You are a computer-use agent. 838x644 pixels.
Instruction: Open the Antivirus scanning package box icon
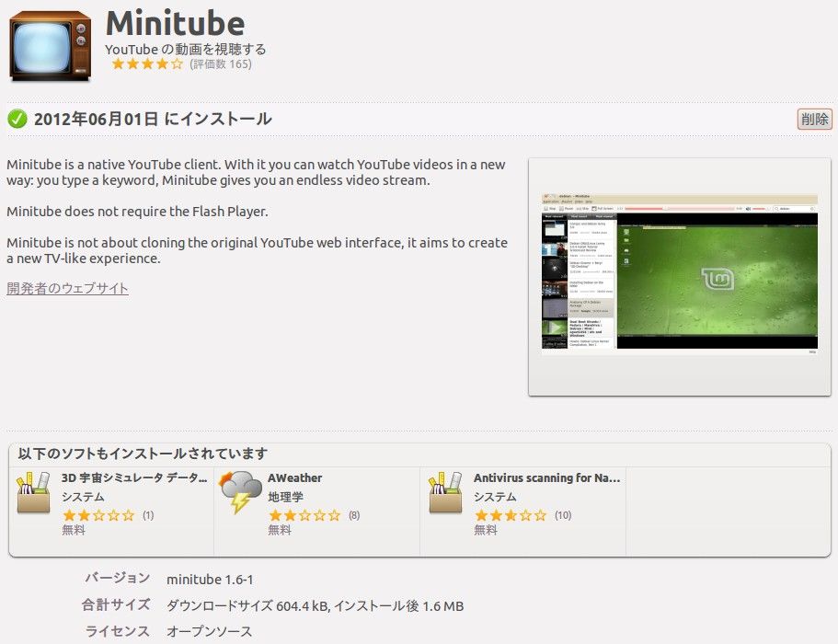(x=445, y=493)
